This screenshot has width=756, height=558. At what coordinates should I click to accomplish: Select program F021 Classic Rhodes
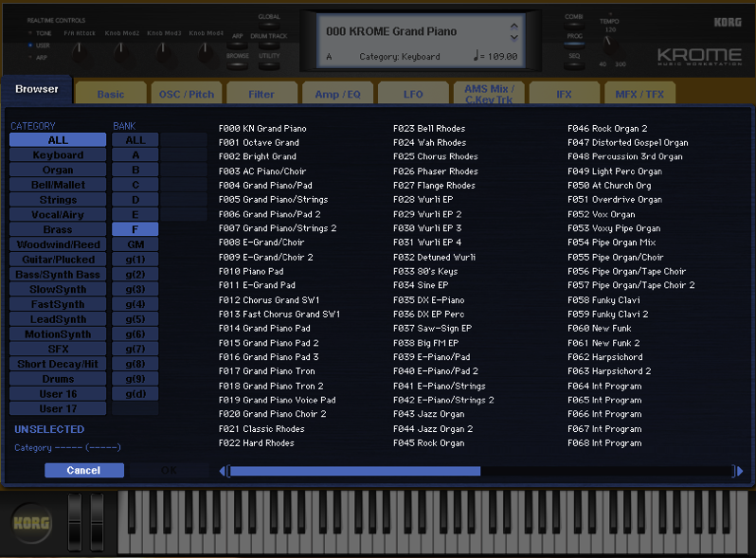(x=261, y=429)
